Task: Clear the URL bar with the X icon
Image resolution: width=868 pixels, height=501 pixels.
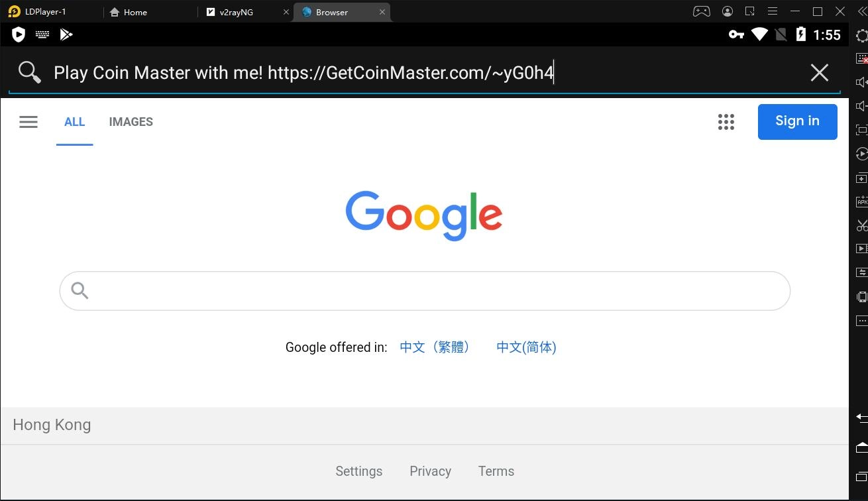Action: [820, 72]
